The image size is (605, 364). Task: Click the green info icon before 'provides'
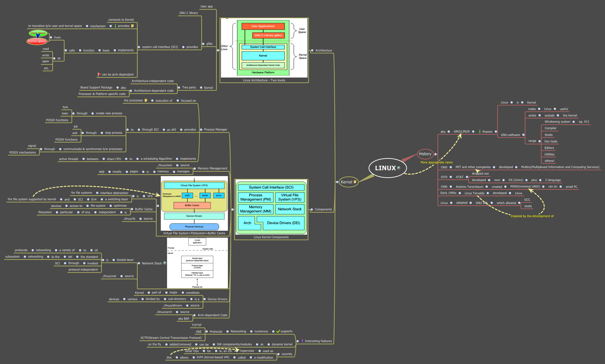point(115,26)
